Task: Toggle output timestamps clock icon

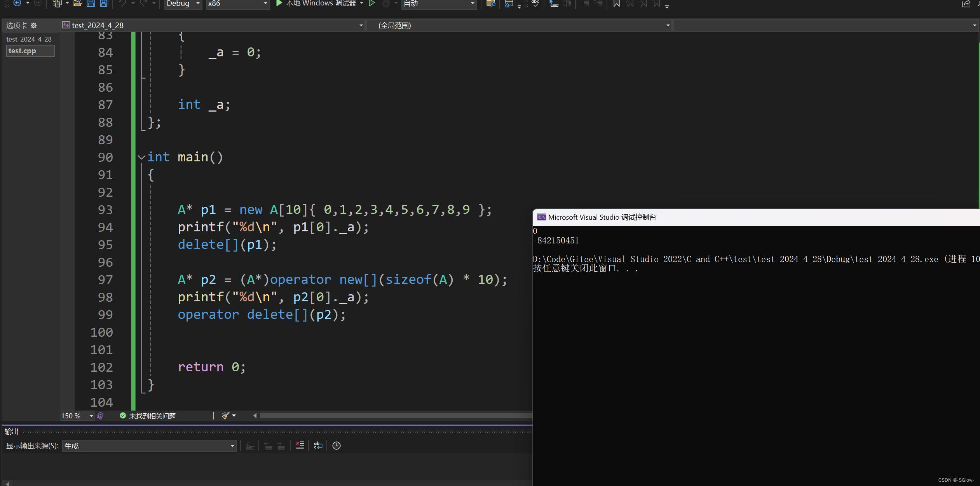Action: [337, 446]
